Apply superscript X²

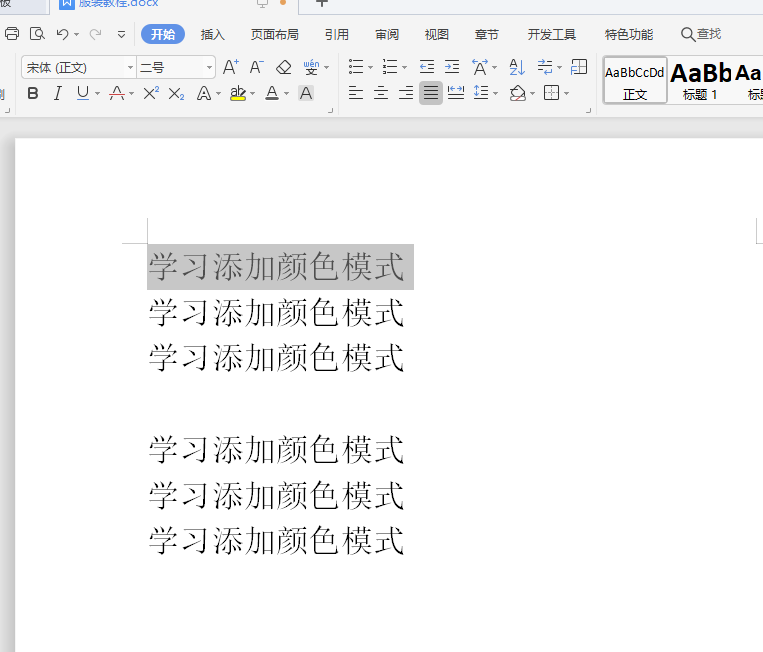(x=151, y=93)
